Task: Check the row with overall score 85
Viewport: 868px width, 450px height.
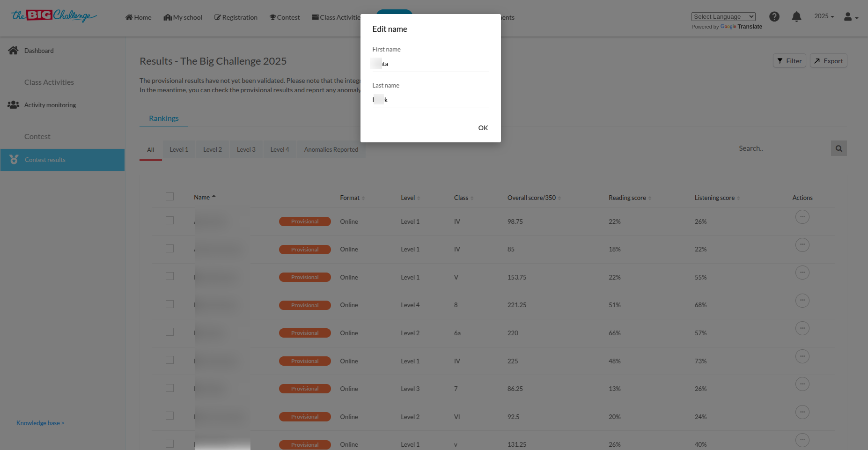Action: click(x=169, y=249)
